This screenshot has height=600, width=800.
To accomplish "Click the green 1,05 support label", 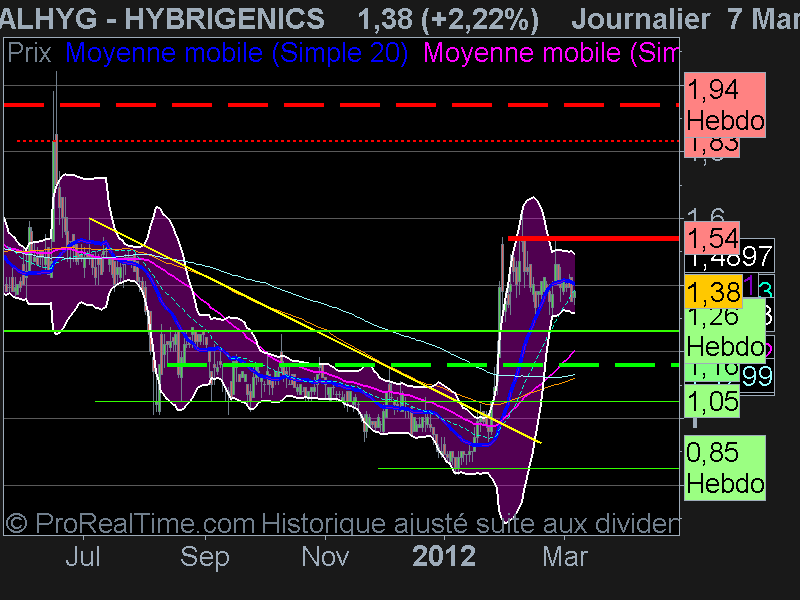I will [x=712, y=401].
